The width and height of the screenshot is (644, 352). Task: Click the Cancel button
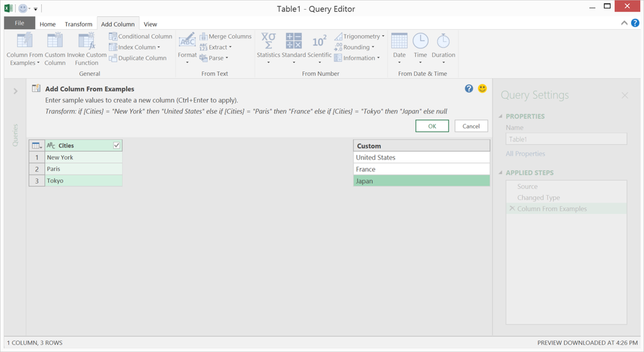point(471,126)
